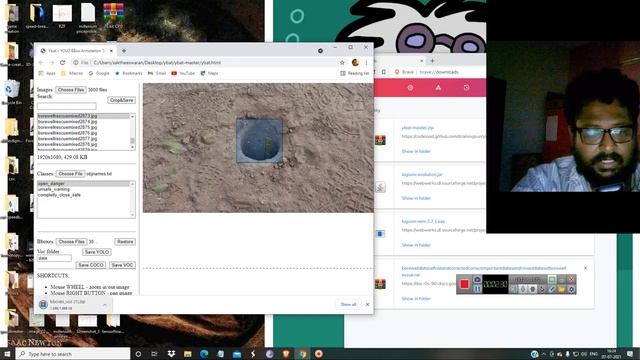This screenshot has height=360, width=640.
Task: Click the image list scroll-down arrow
Action: click(x=132, y=148)
